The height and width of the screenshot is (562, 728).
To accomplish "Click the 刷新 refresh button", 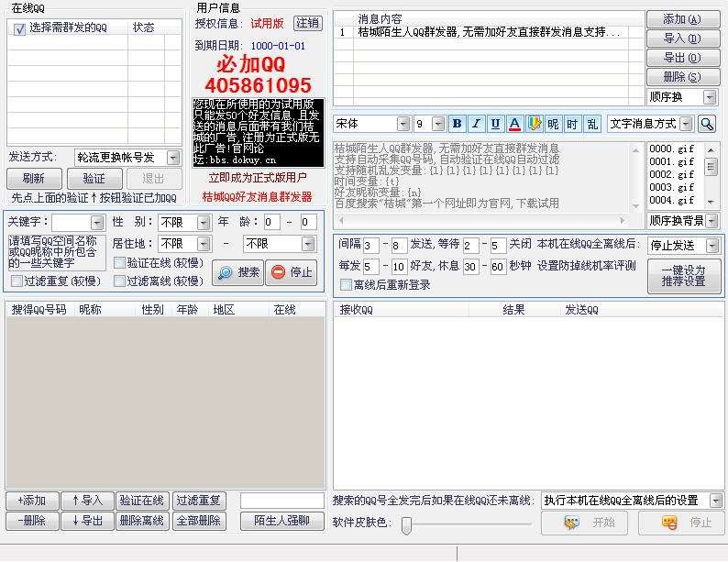I will [34, 179].
